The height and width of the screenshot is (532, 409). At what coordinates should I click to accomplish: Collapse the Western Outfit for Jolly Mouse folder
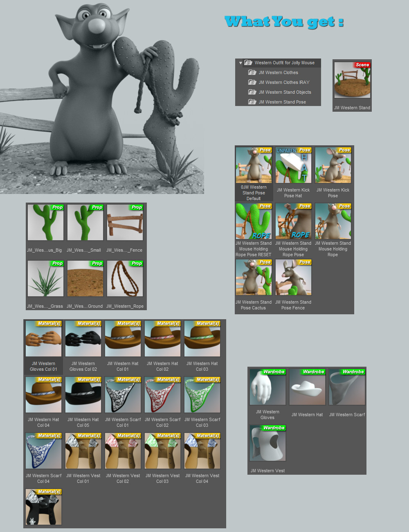pyautogui.click(x=241, y=63)
